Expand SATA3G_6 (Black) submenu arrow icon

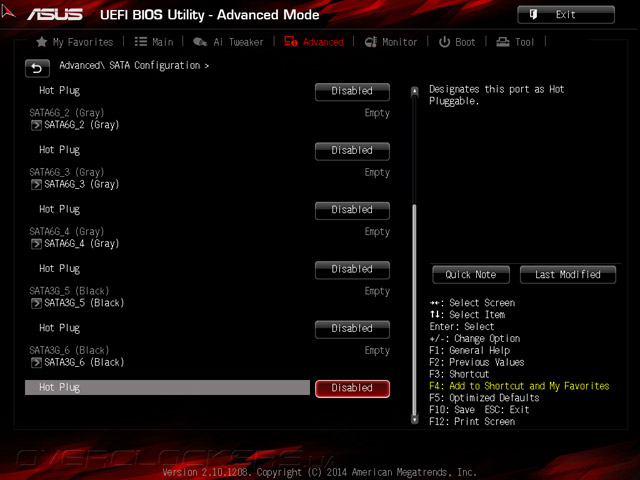pyautogui.click(x=36, y=362)
